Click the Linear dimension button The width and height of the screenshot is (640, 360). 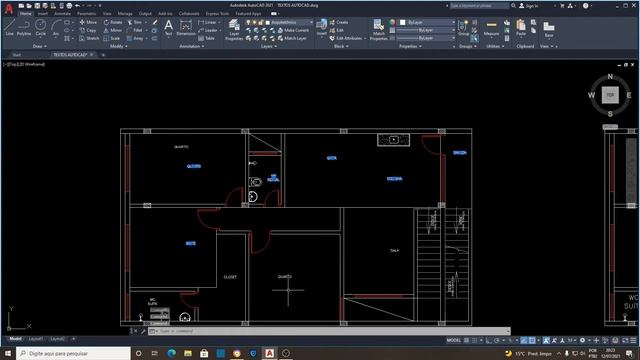point(208,22)
